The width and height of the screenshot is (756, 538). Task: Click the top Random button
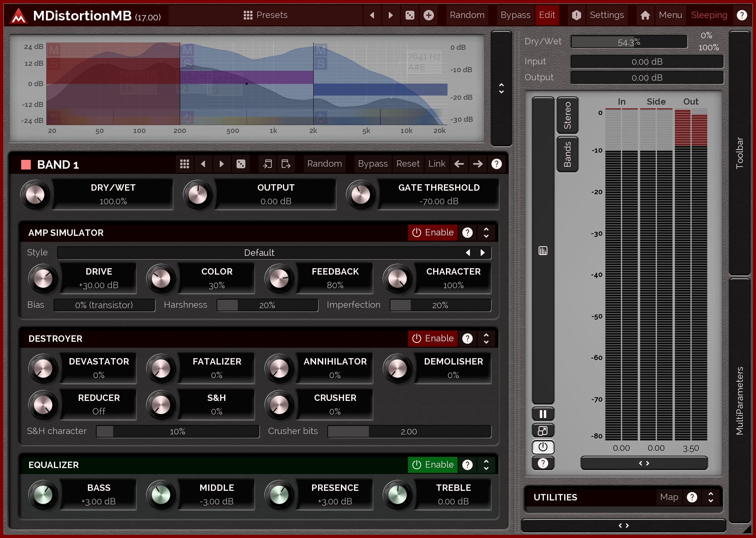coord(467,15)
